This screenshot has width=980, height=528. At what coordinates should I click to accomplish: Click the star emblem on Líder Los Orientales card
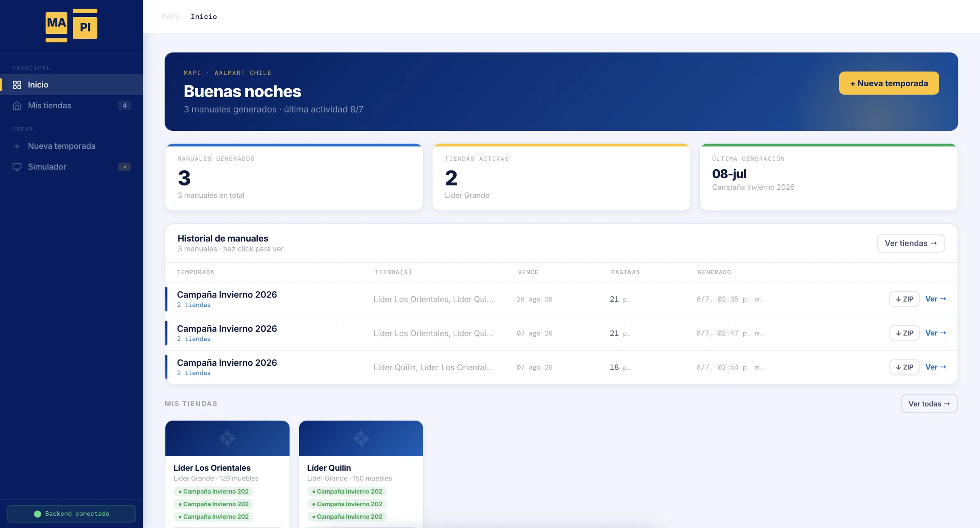227,439
